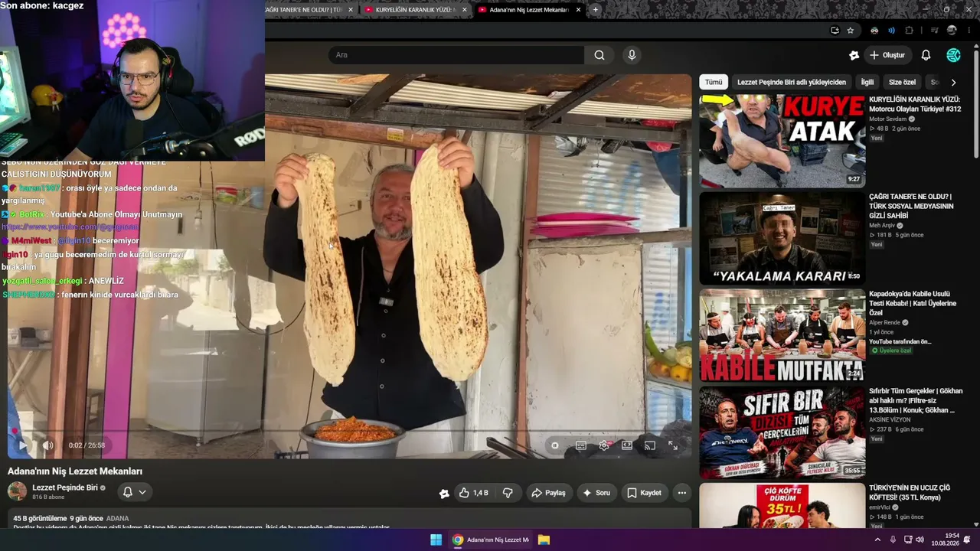Open Chrome three-dot menu
The image size is (980, 551).
[x=969, y=31]
